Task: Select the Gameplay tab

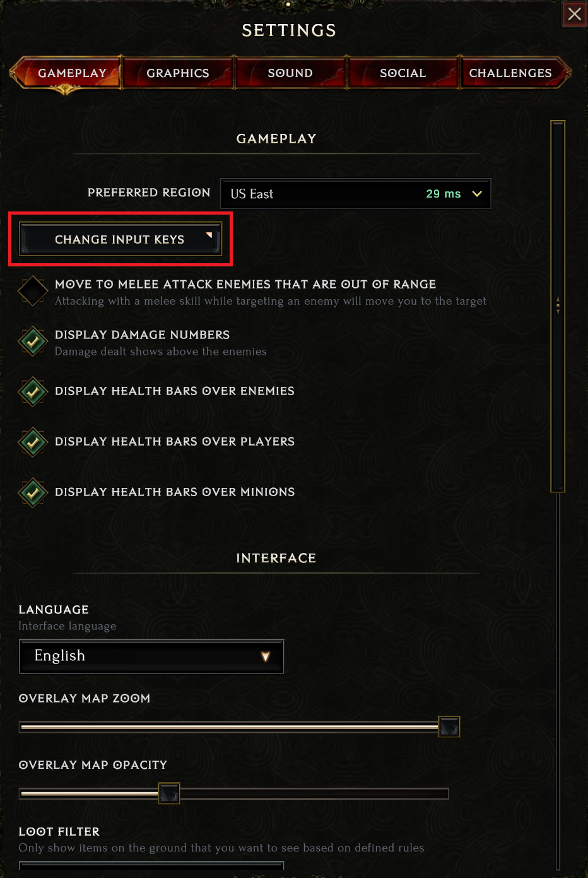Action: pos(72,73)
